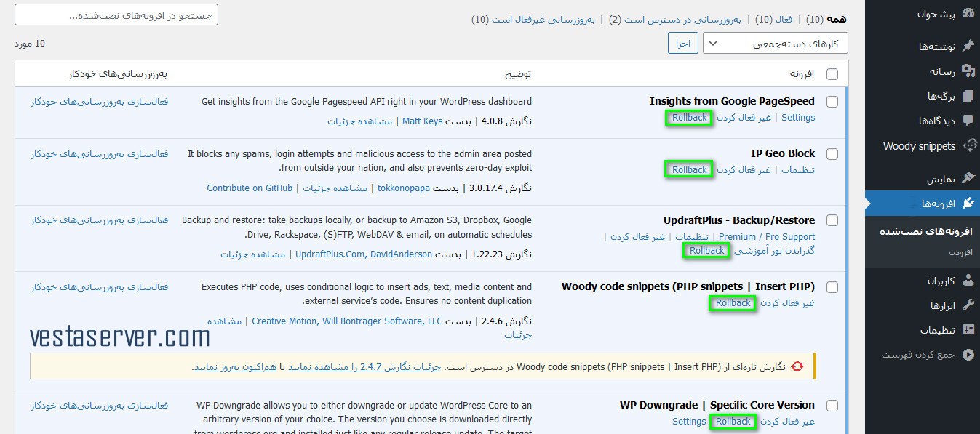Open Installed Plugins (افزونه‌های نصب‌شده) submenu item
The image size is (980, 434).
(x=926, y=231)
